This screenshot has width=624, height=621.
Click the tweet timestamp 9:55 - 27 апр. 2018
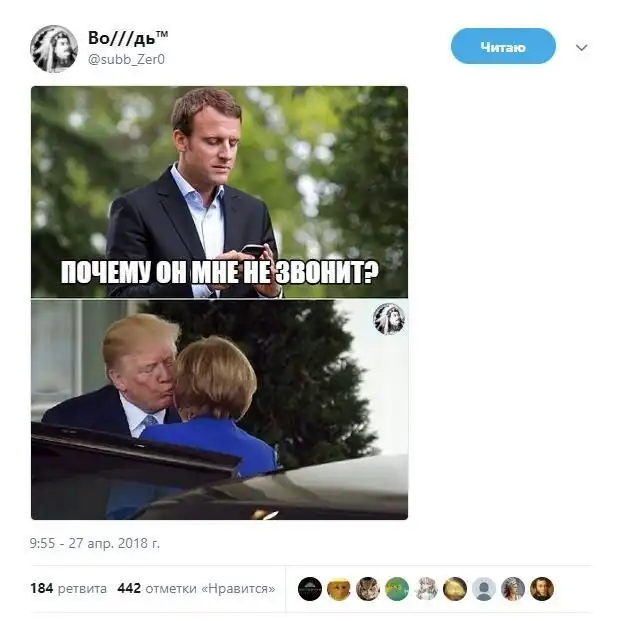(x=95, y=544)
